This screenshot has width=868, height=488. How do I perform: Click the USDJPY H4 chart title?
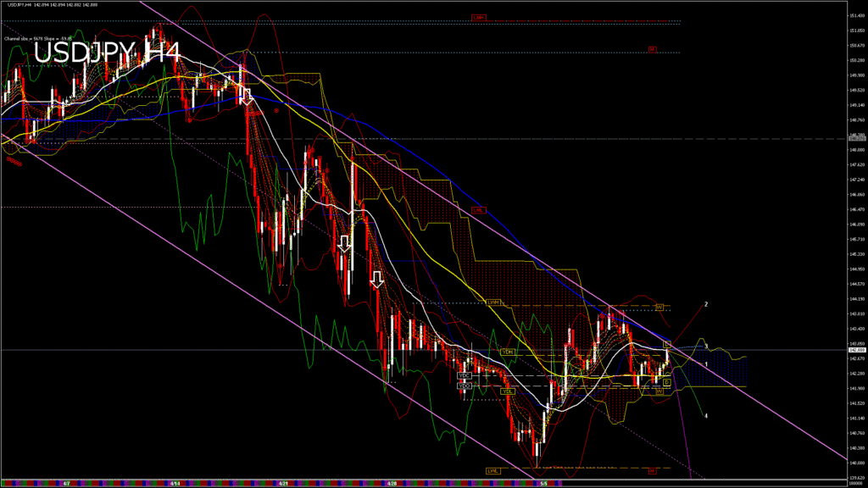(107, 53)
